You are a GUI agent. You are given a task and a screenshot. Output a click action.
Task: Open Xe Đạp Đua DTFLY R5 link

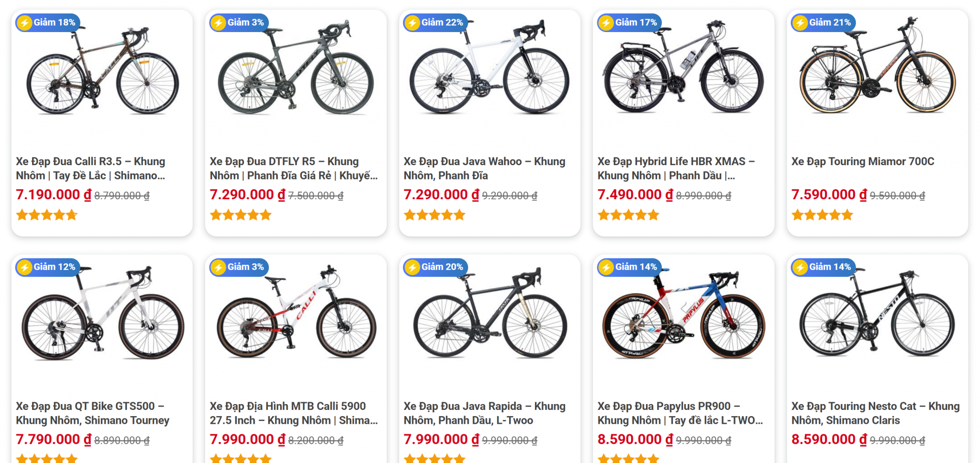point(293,169)
